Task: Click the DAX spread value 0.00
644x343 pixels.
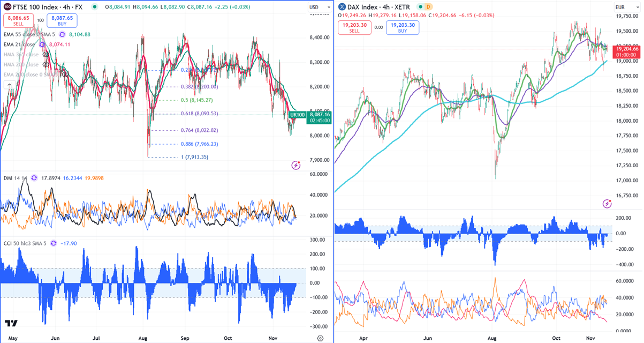Action: tap(378, 27)
